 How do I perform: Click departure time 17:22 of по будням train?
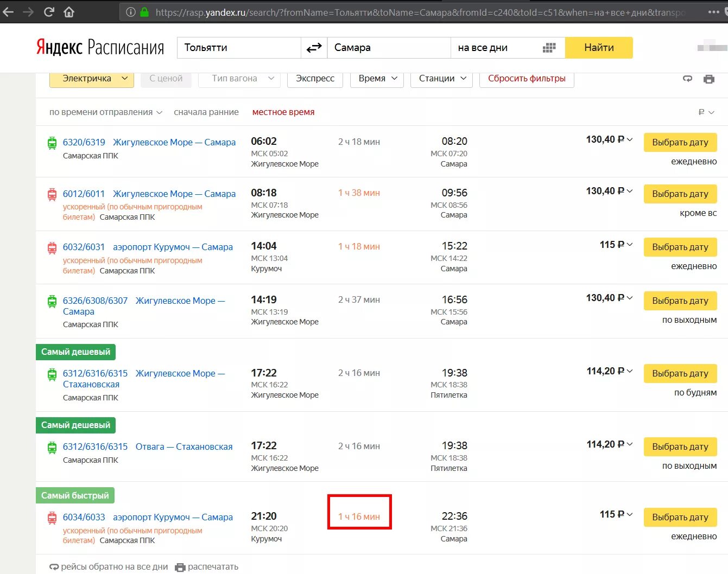coord(264,373)
